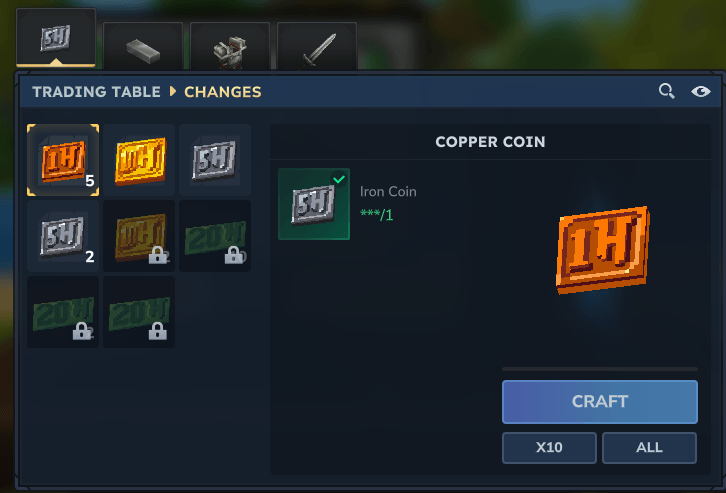
Task: Choose the iron coin recipe in top row
Action: pyautogui.click(x=215, y=160)
